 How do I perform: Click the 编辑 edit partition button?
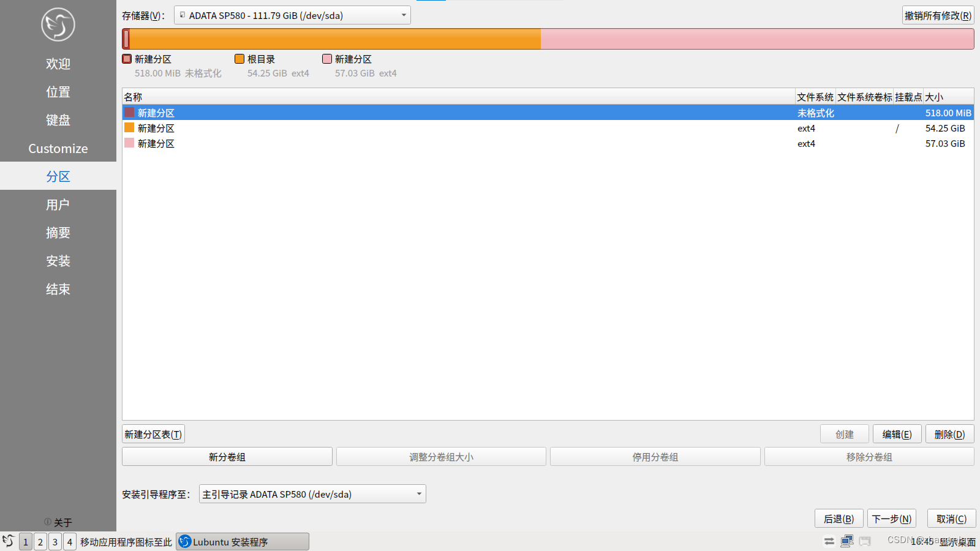click(x=897, y=434)
